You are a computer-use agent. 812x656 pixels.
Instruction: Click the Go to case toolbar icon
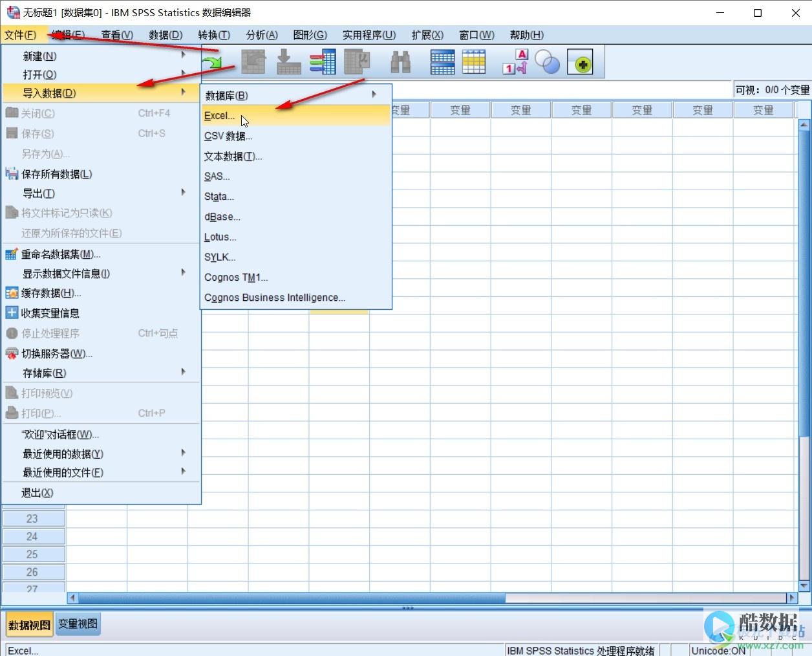point(253,62)
